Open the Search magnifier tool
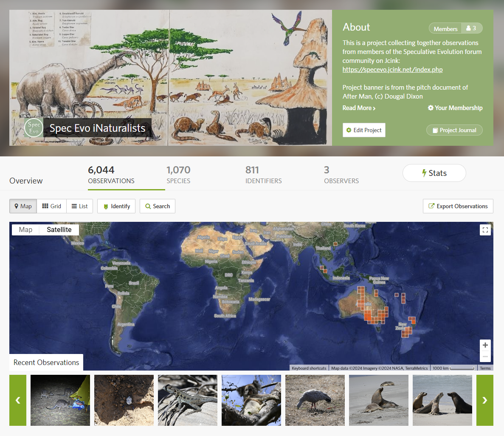Screen dimensions: 504x436 coord(149,206)
